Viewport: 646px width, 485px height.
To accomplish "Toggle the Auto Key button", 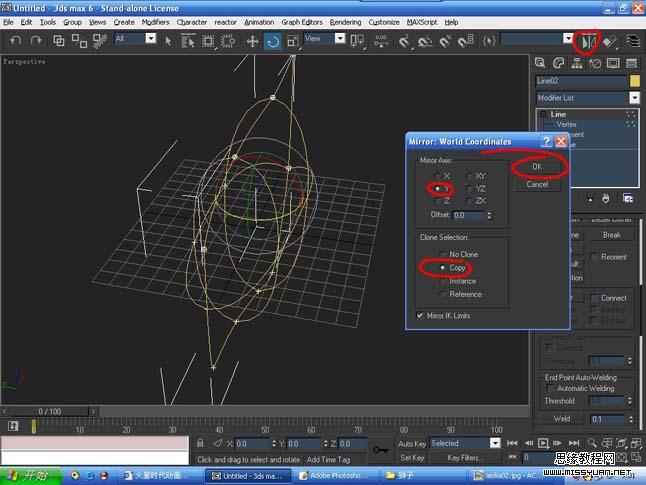I will [412, 443].
